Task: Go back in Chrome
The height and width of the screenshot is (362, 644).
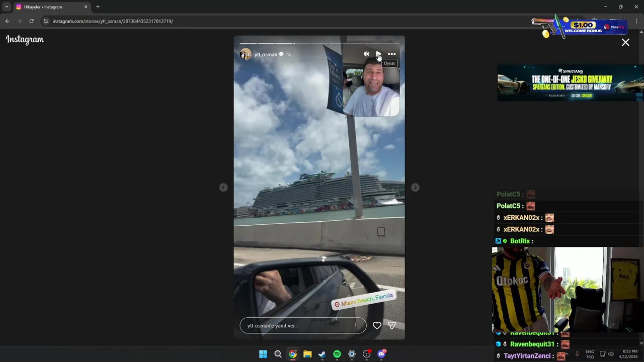Action: pos(7,21)
